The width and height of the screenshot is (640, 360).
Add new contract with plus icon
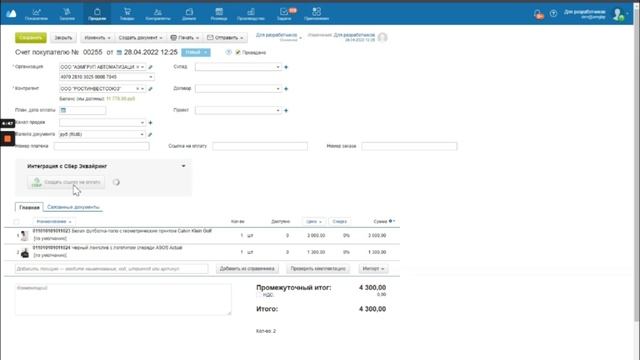tap(286, 89)
